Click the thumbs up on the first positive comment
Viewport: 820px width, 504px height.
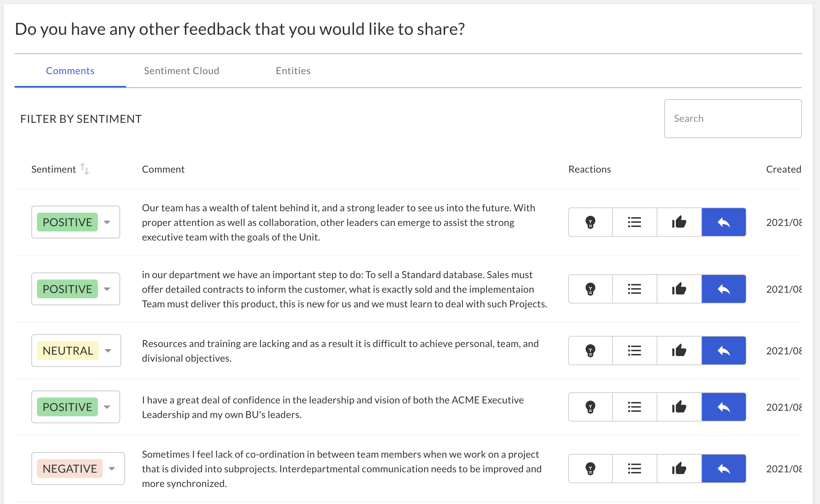point(679,222)
